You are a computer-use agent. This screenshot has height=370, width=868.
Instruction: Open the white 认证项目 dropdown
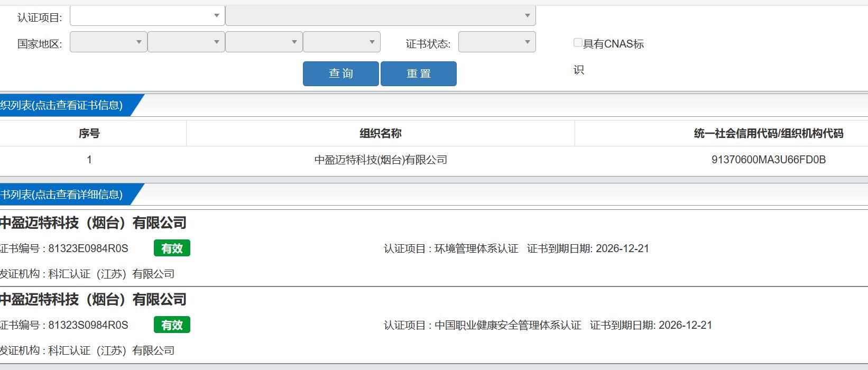[x=147, y=16]
